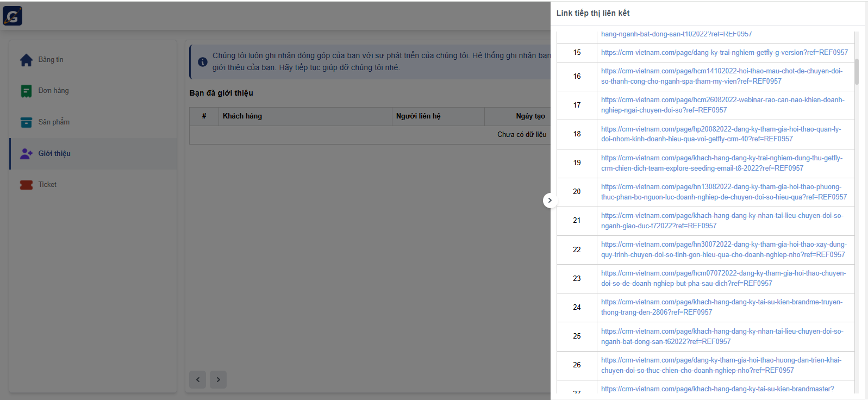The width and height of the screenshot is (868, 400).
Task: Select Ticket in the sidebar
Action: point(47,185)
